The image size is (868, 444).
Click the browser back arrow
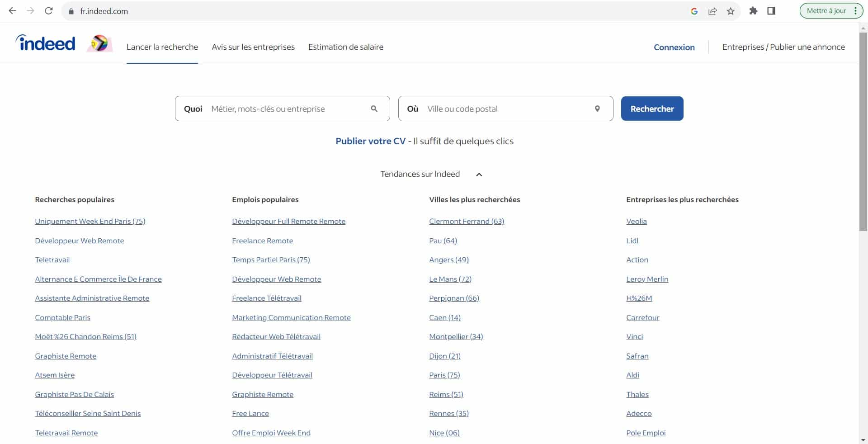click(12, 11)
